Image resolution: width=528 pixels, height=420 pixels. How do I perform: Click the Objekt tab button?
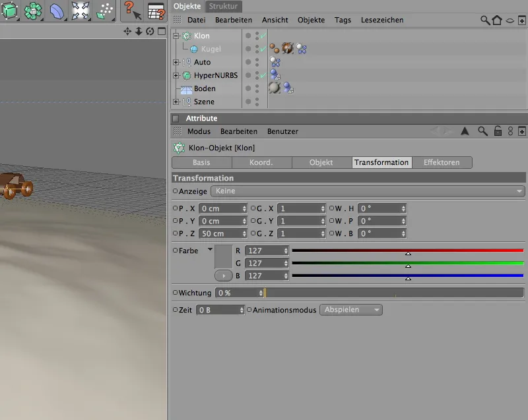point(321,162)
